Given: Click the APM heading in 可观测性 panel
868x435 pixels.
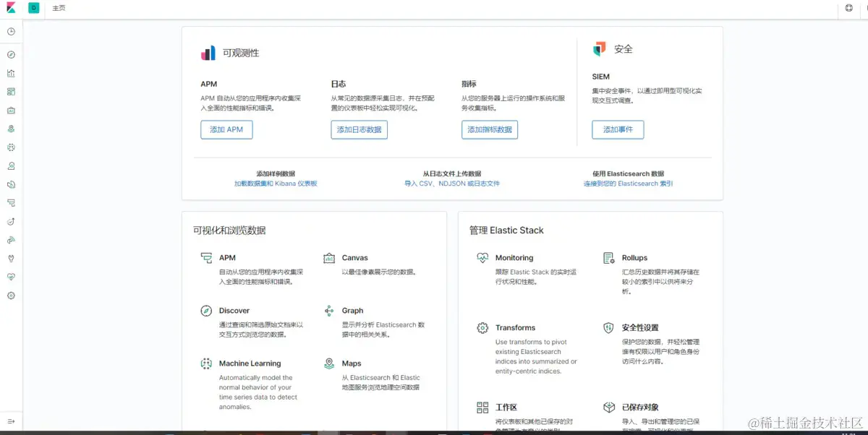Looking at the screenshot, I should coord(209,84).
